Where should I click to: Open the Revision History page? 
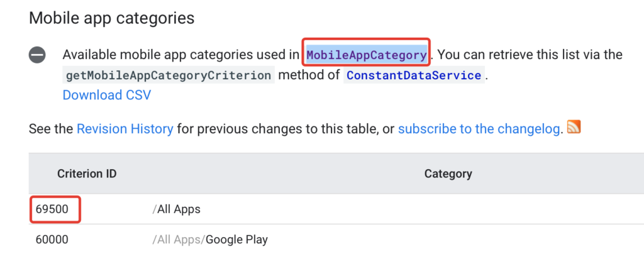click(x=125, y=130)
